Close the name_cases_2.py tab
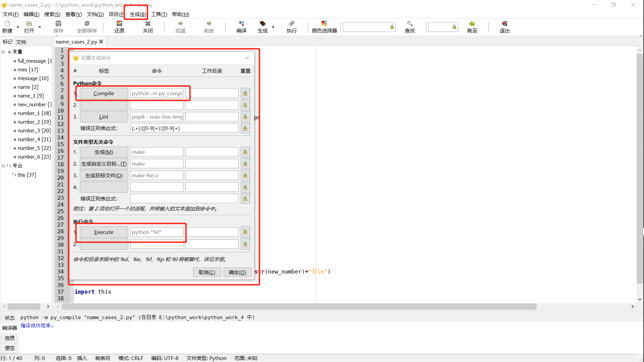644x362 pixels. pos(101,42)
